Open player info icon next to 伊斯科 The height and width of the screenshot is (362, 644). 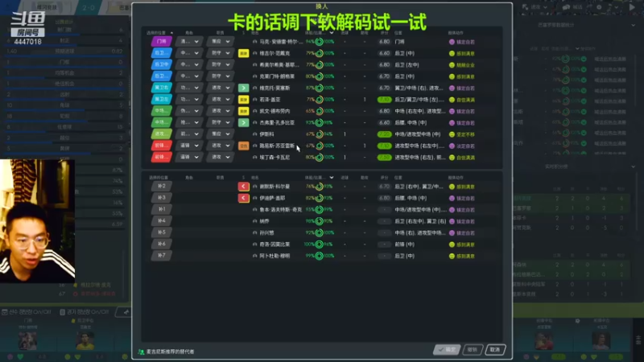pos(254,134)
